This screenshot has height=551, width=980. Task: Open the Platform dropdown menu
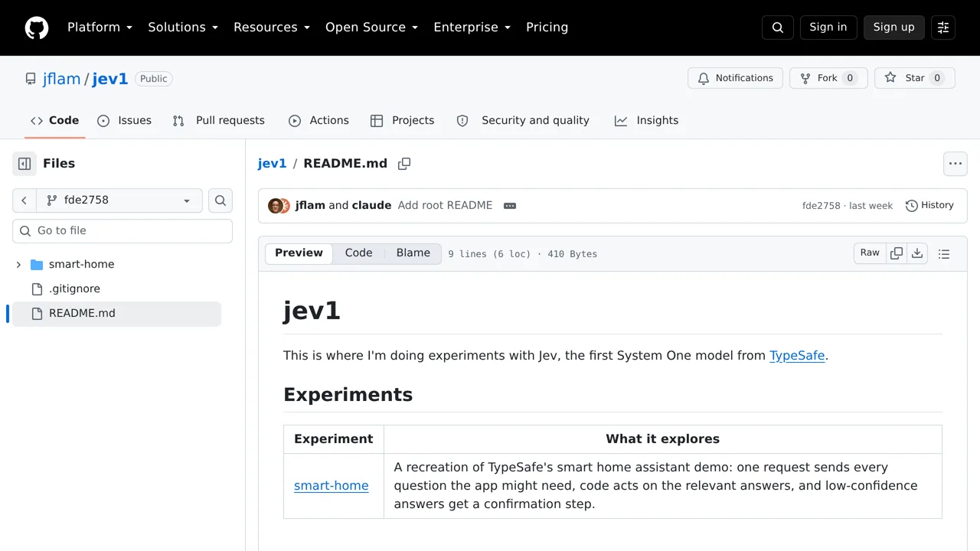[x=100, y=28]
